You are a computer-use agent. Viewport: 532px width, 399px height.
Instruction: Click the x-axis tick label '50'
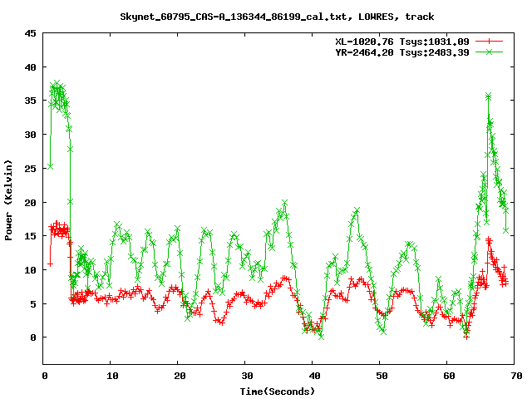[382, 376]
